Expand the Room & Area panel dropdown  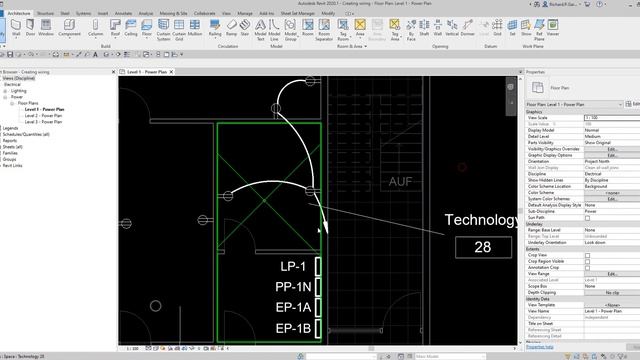point(352,47)
